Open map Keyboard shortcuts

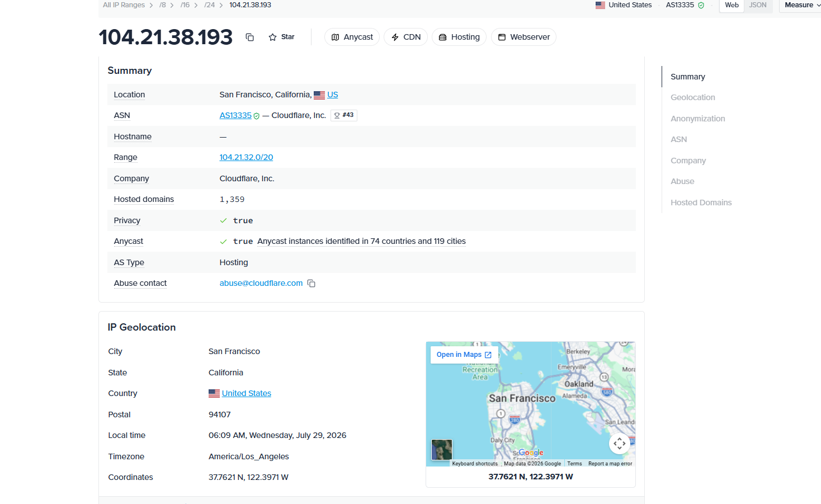click(475, 464)
